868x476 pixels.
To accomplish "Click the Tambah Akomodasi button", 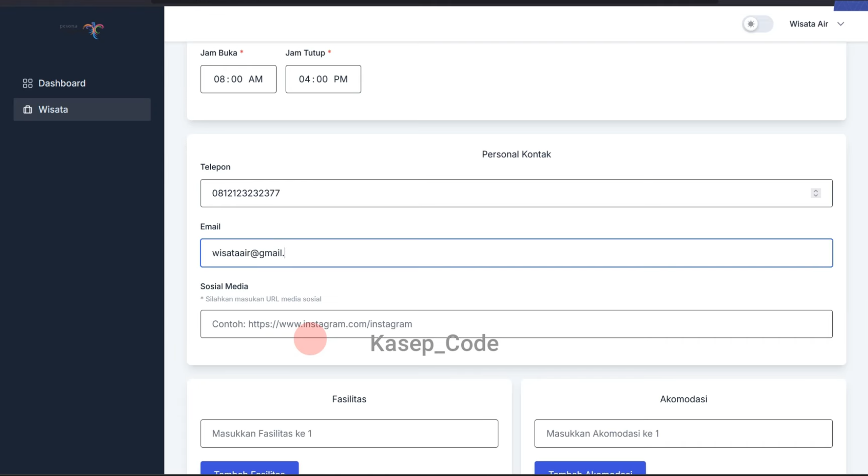I will coord(590,468).
